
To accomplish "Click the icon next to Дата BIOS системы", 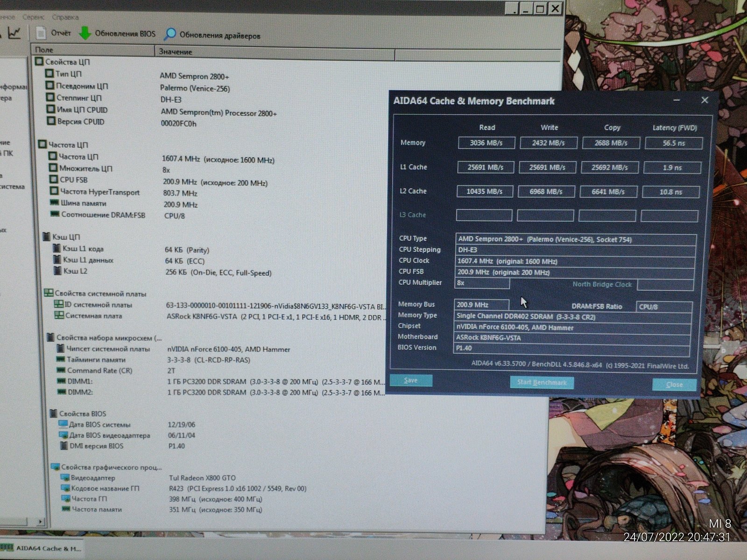I will 63,424.
